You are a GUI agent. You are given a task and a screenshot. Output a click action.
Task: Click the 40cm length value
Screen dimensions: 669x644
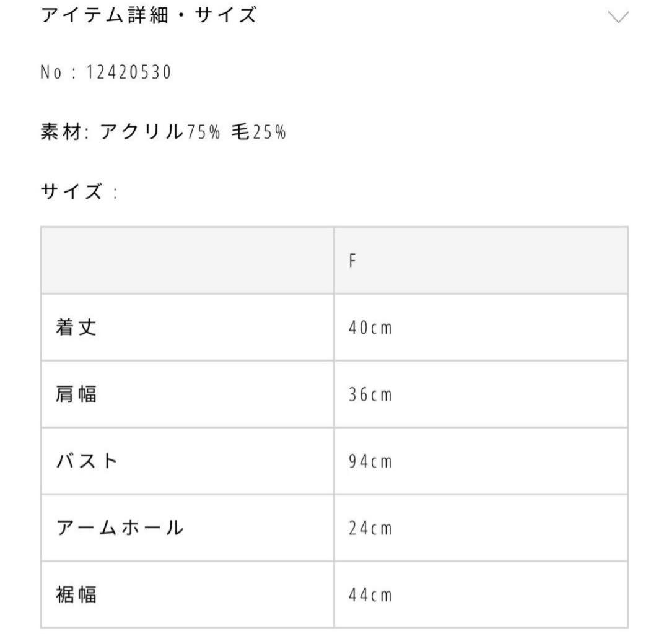coord(370,328)
